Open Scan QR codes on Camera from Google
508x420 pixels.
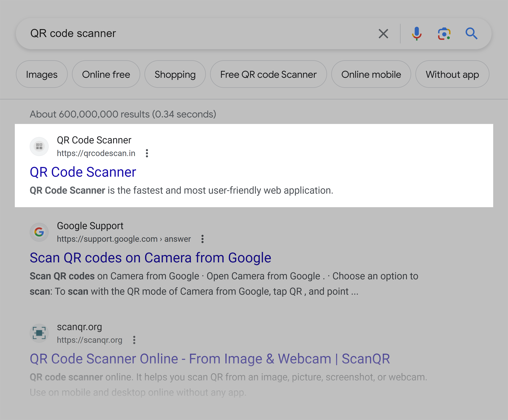coord(150,257)
